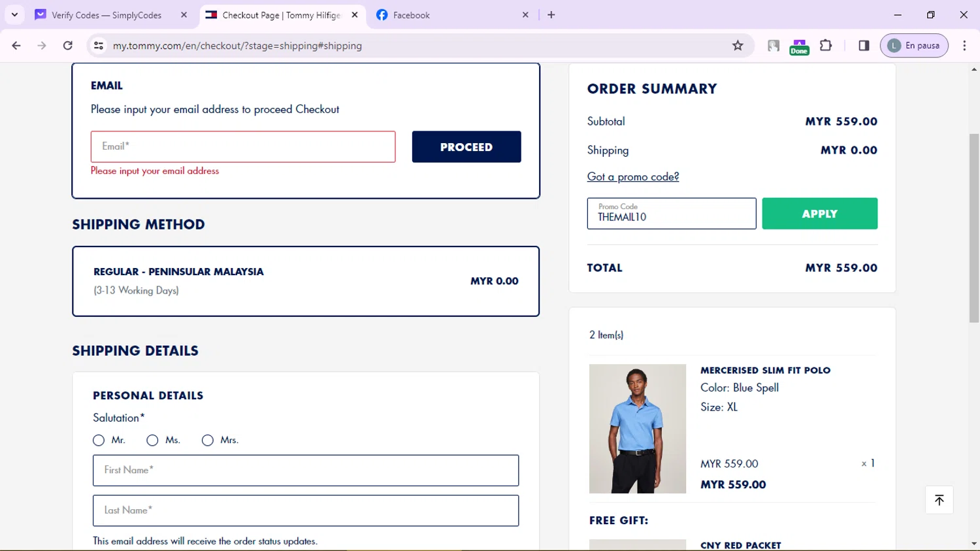Focus the Email input field
Image resolution: width=980 pixels, height=551 pixels.
243,146
